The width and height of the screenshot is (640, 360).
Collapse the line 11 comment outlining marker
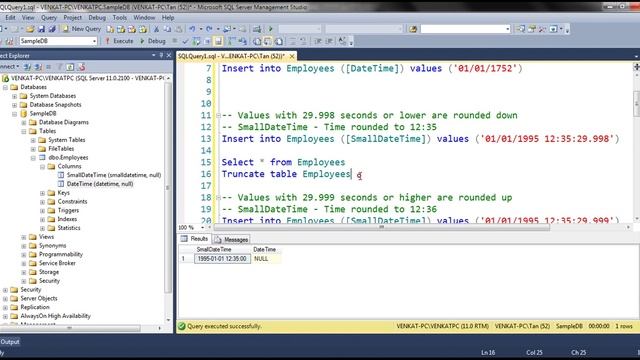(218, 116)
